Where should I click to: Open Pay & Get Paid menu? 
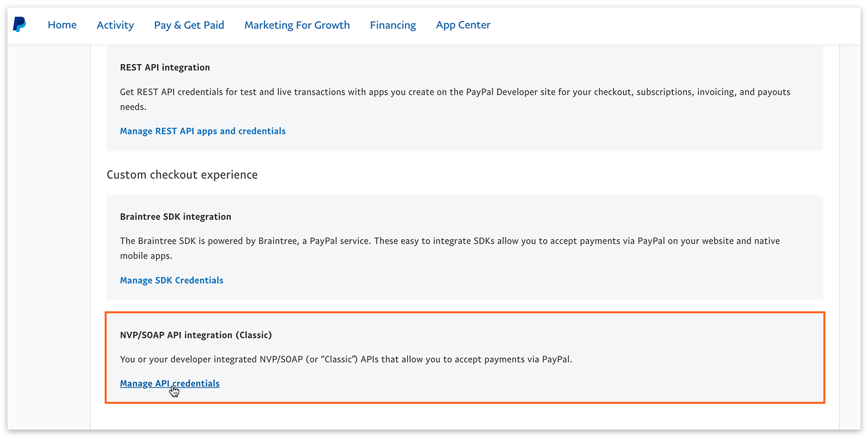tap(189, 25)
